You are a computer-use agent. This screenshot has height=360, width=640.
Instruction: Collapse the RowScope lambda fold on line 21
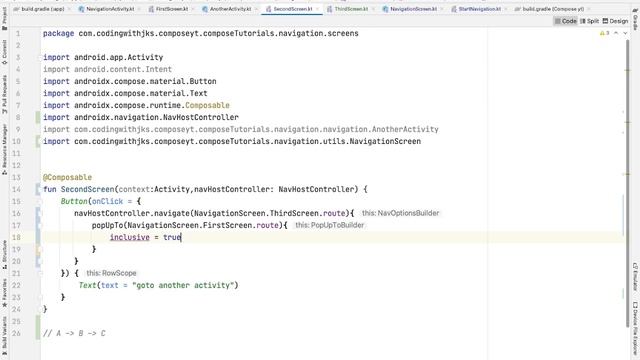coord(40,273)
